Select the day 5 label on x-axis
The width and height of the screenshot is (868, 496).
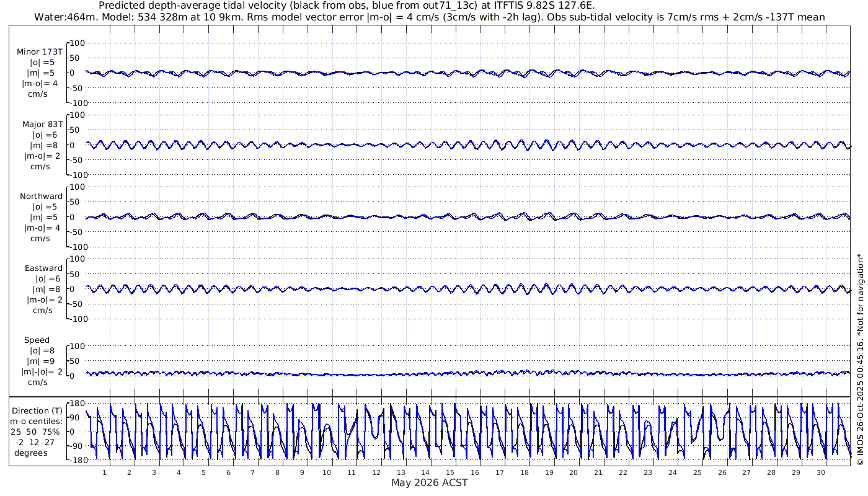tap(203, 472)
